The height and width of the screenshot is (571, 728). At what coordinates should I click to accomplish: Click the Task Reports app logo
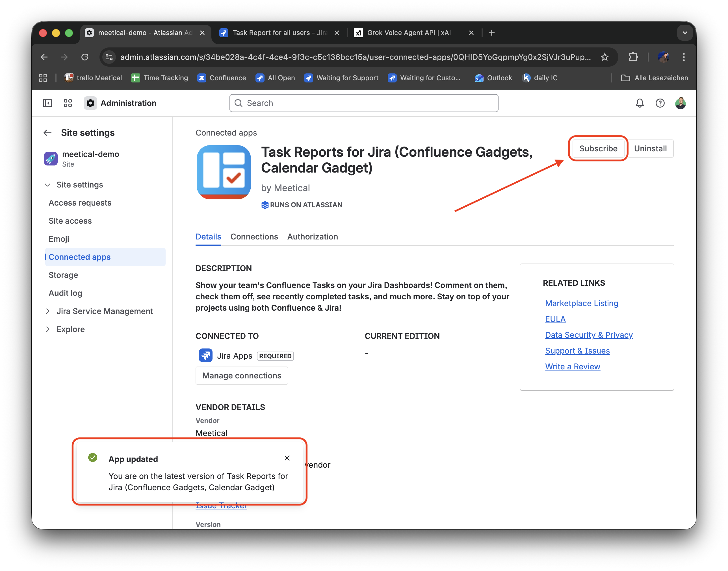[x=224, y=172]
